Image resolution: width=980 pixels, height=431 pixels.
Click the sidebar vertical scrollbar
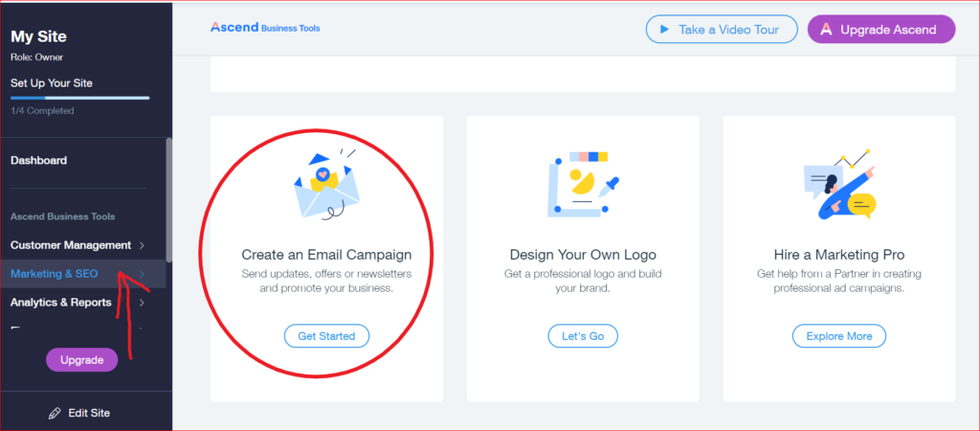point(169,199)
